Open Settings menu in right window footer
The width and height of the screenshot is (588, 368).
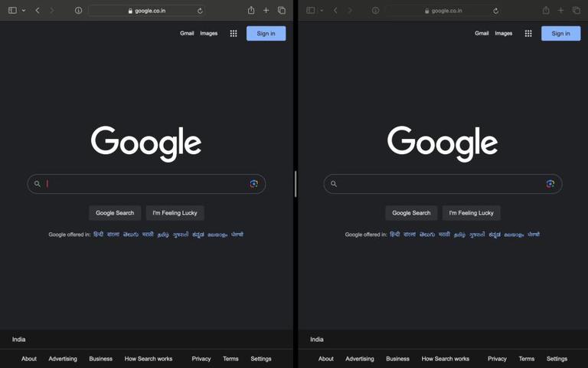[557, 359]
